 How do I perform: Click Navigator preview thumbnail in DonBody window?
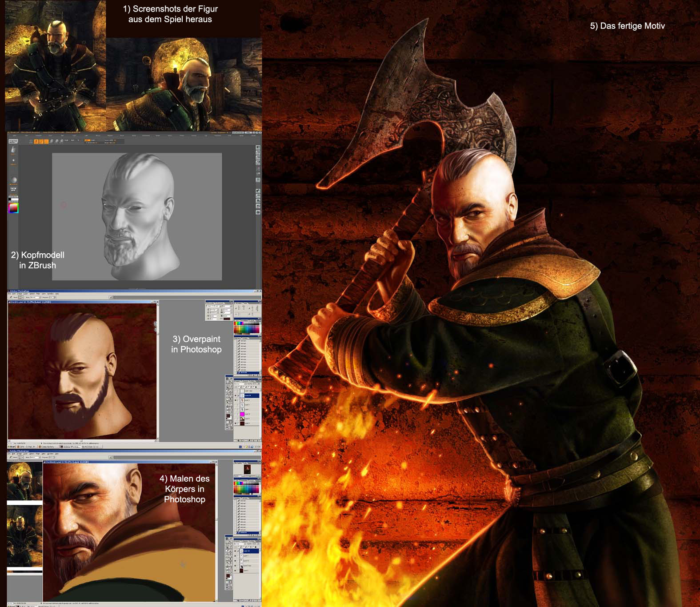pyautogui.click(x=247, y=469)
